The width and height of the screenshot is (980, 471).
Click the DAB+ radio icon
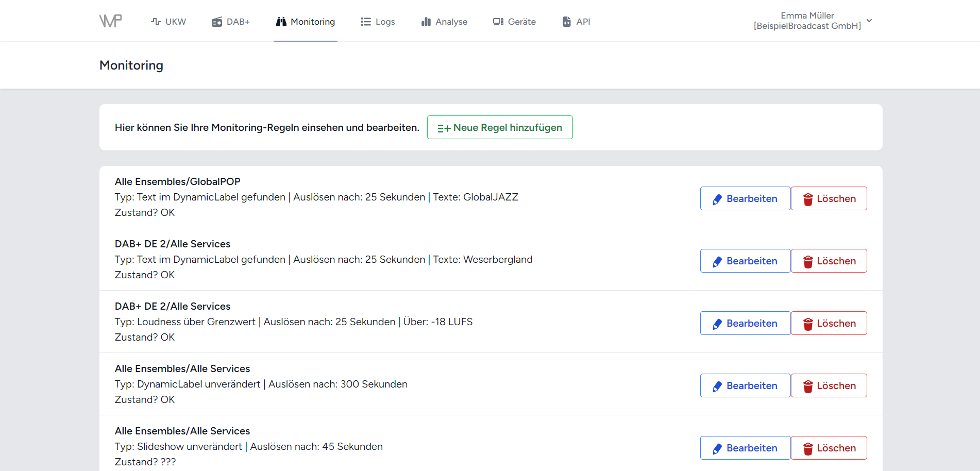pyautogui.click(x=217, y=22)
